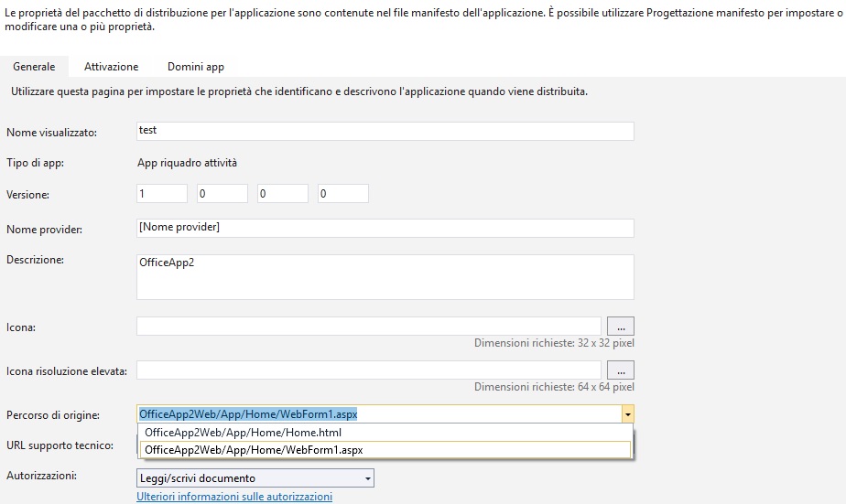Screen dimensions: 846x504
Task: Click the Nome visualizzato field containing test
Action: click(x=385, y=131)
